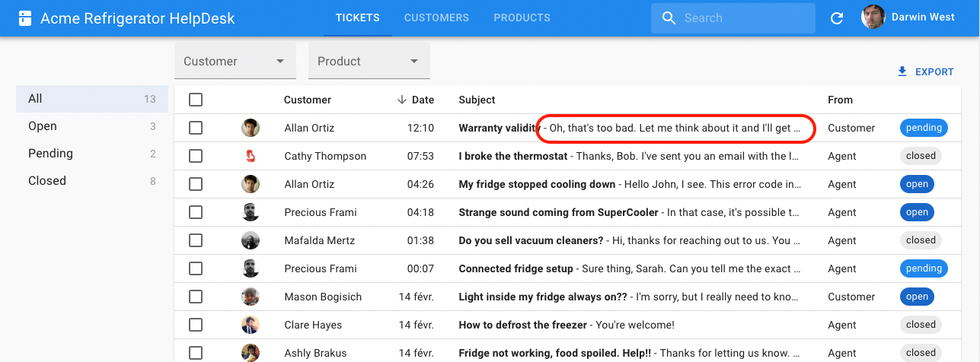
Task: Expand the Customer filter dropdown
Action: (235, 61)
